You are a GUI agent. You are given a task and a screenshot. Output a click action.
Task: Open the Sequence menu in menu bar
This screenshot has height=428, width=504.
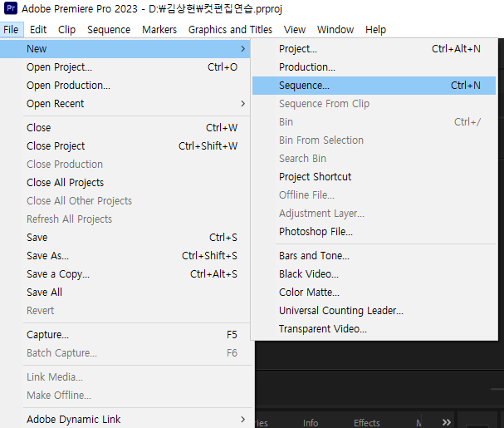point(109,30)
